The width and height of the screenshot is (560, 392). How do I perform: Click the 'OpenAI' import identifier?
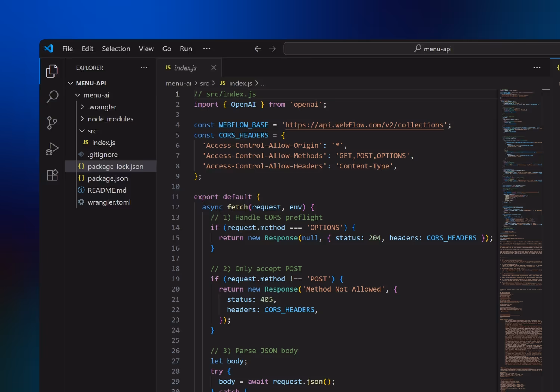[x=243, y=105]
